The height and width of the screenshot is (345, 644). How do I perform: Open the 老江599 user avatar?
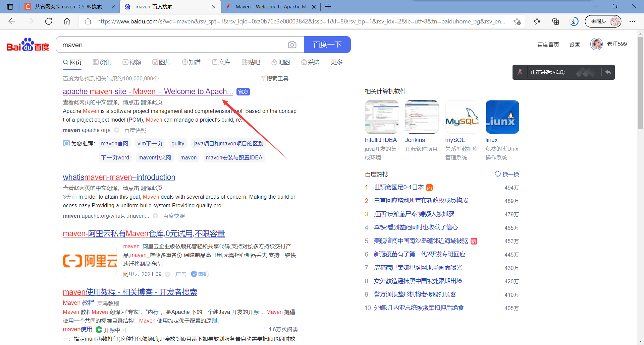click(596, 44)
